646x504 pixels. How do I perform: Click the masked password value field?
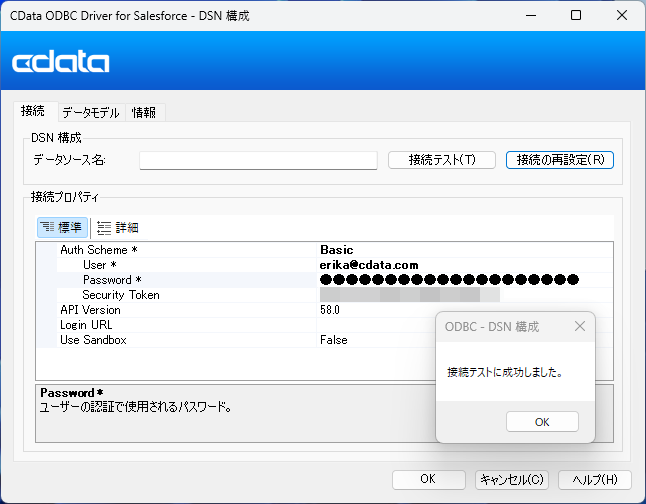[449, 280]
